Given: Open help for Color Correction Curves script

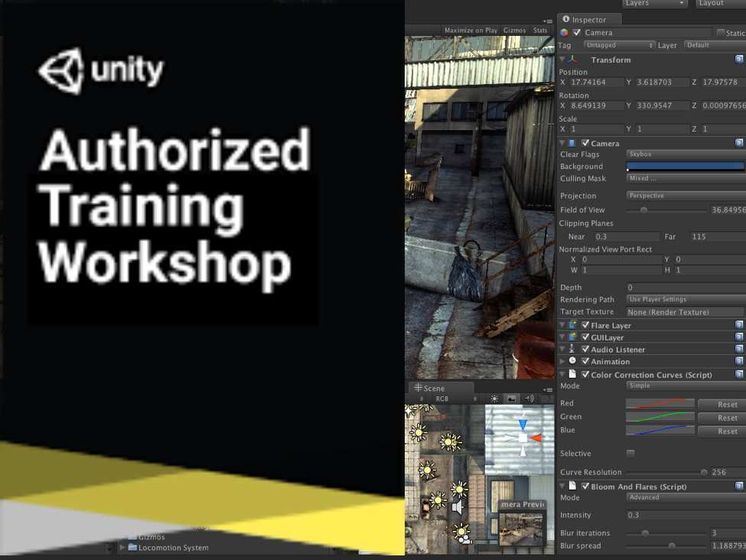Looking at the screenshot, I should [x=739, y=374].
